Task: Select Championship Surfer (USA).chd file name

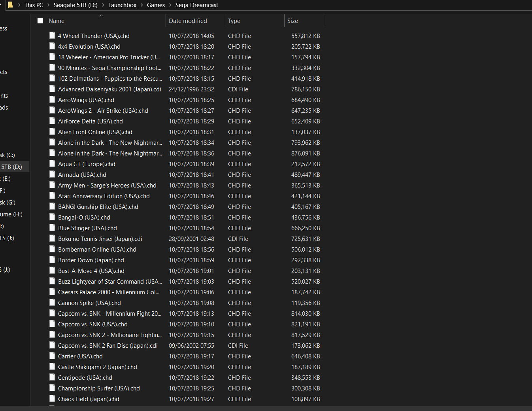Action: click(99, 388)
